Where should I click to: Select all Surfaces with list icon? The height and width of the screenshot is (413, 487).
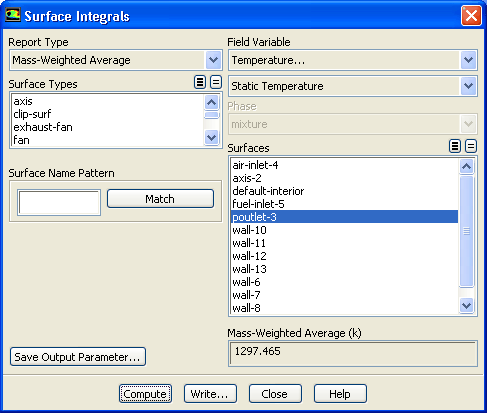(x=455, y=146)
